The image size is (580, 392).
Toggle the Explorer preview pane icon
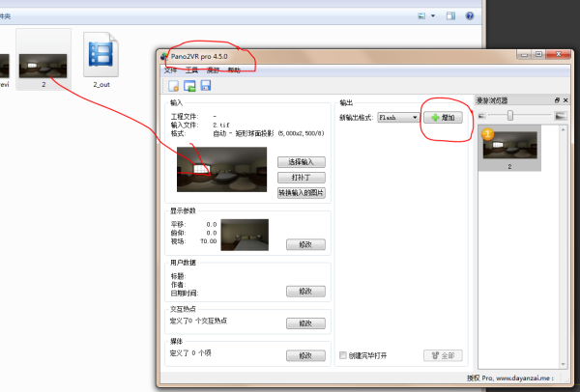click(450, 15)
